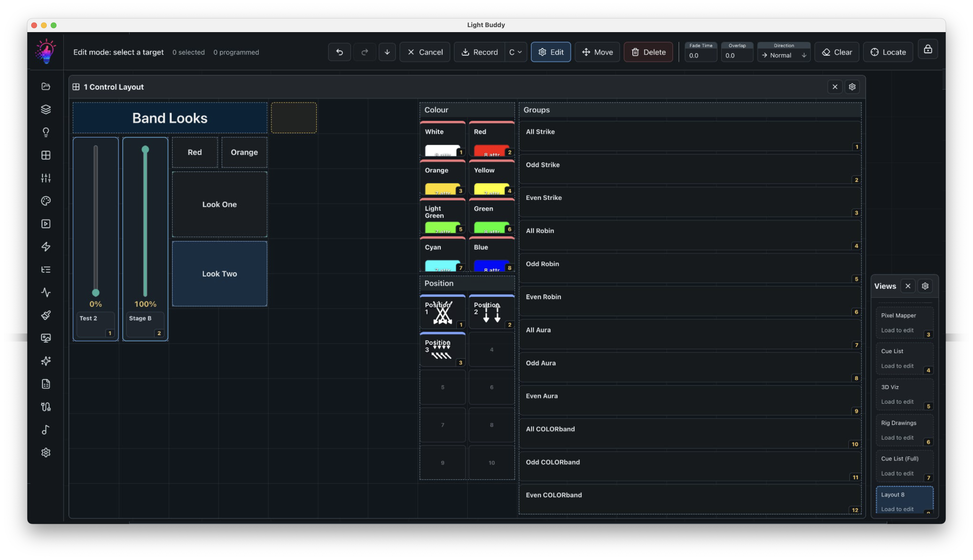Select the paint brush icon in sidebar
973x560 pixels.
coord(46,315)
